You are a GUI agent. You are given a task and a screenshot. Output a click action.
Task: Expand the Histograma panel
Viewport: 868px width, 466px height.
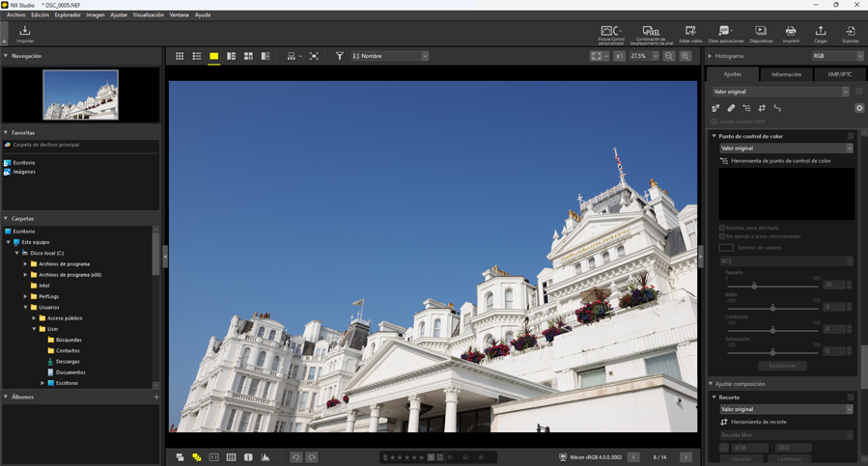coord(711,56)
